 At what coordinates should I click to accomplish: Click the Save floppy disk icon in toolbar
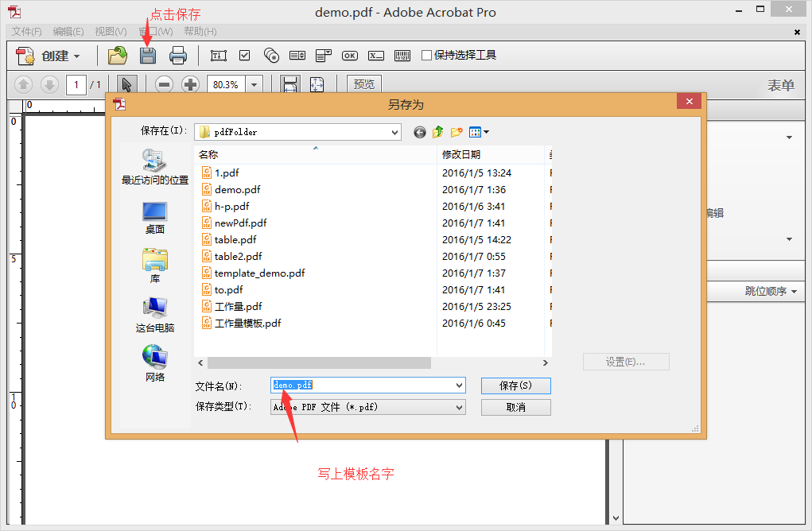point(148,56)
